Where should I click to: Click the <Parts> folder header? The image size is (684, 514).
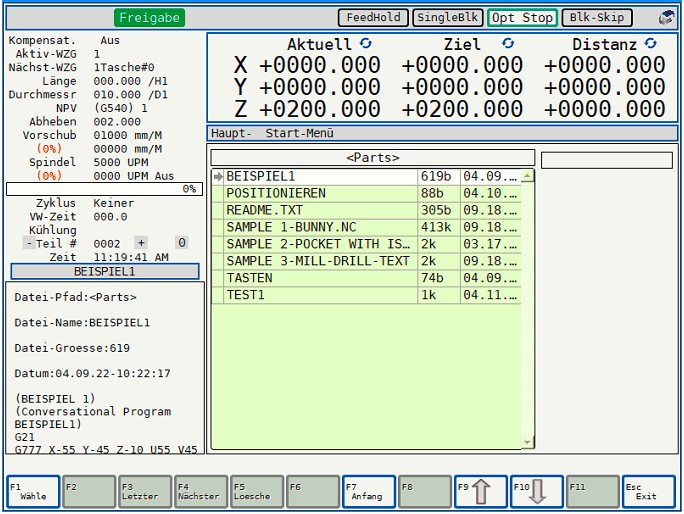coord(373,158)
